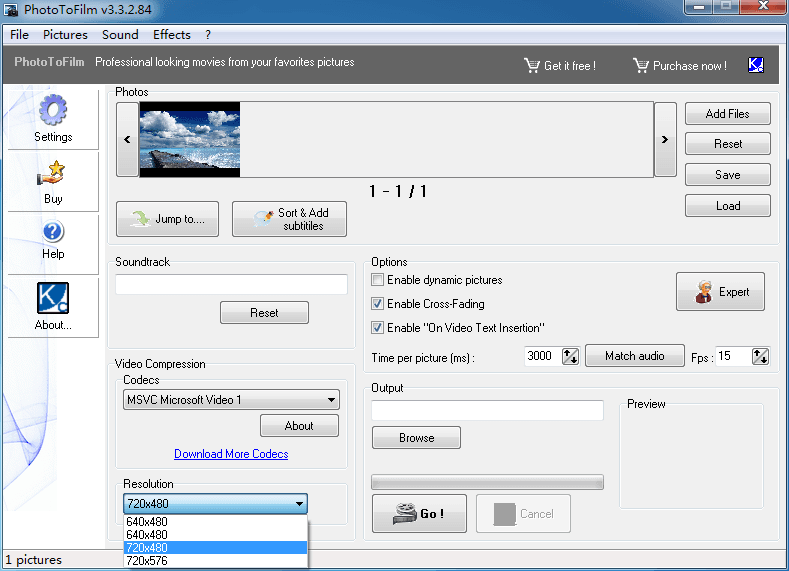Open the Pictures menu
The image size is (789, 571).
click(x=65, y=34)
